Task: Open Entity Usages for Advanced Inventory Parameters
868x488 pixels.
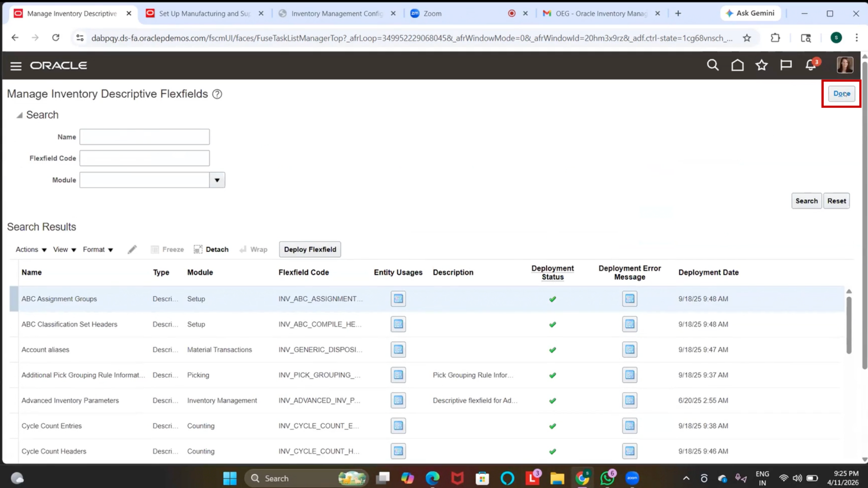Action: click(398, 400)
